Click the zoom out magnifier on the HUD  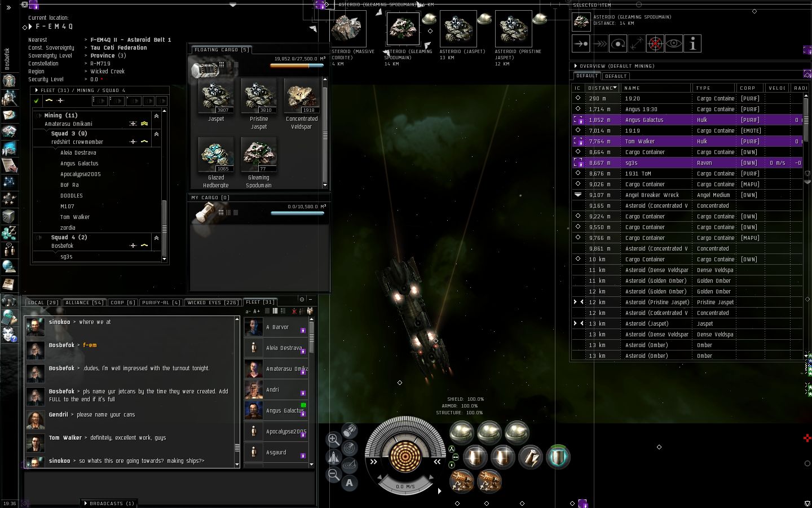[x=333, y=475]
